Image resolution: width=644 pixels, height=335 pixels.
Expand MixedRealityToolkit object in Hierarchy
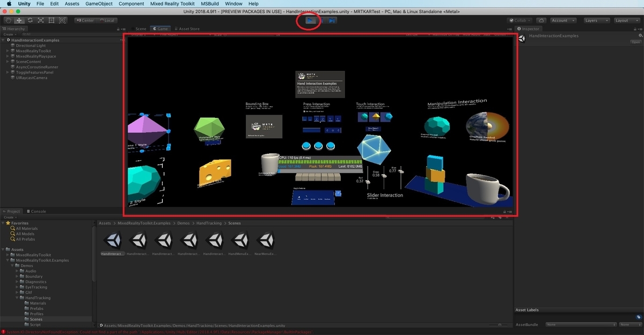[x=8, y=51]
